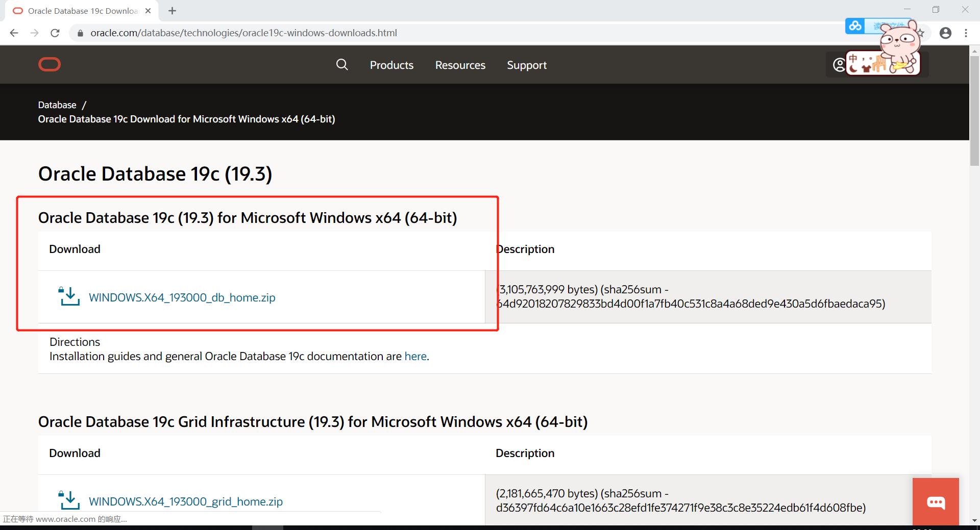Click the back navigation arrow

pyautogui.click(x=14, y=33)
